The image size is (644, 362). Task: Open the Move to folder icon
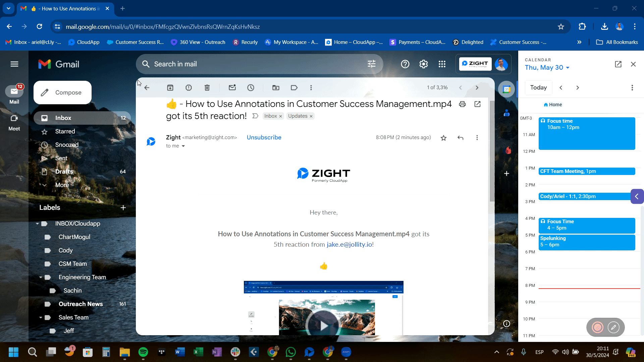click(x=276, y=87)
